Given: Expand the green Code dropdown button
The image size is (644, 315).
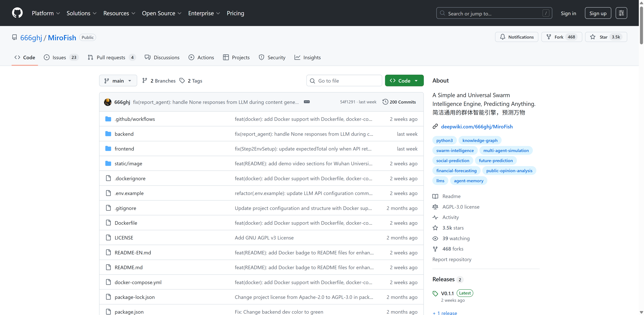Looking at the screenshot, I should [404, 81].
